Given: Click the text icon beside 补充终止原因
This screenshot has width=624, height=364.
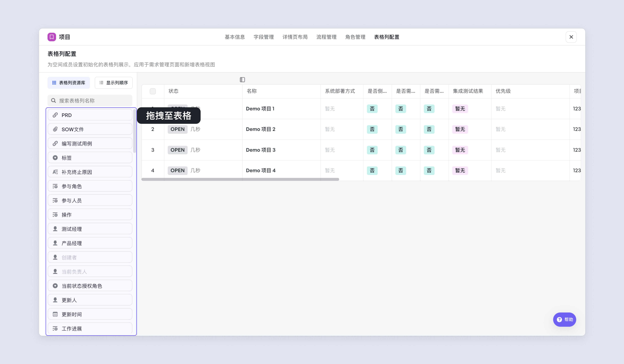Looking at the screenshot, I should pos(55,172).
